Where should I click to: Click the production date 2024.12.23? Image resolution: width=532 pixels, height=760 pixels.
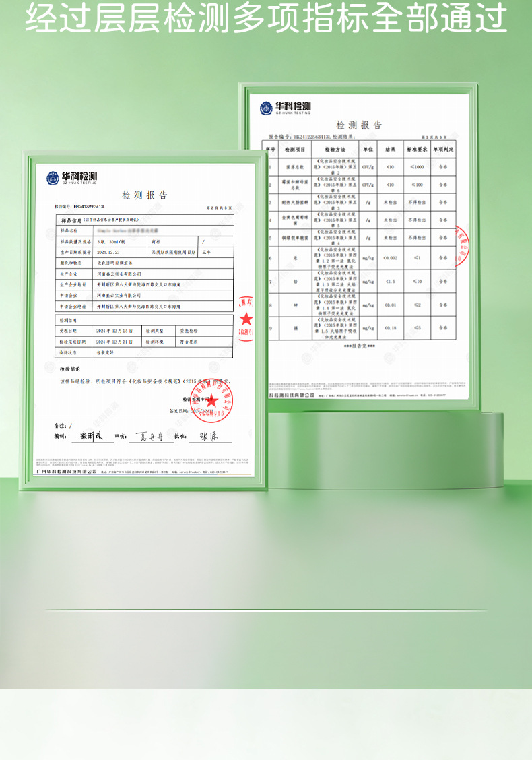(108, 252)
